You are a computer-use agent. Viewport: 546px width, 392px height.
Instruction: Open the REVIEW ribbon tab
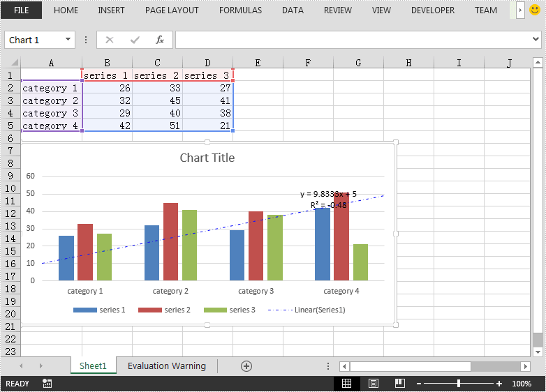[338, 10]
